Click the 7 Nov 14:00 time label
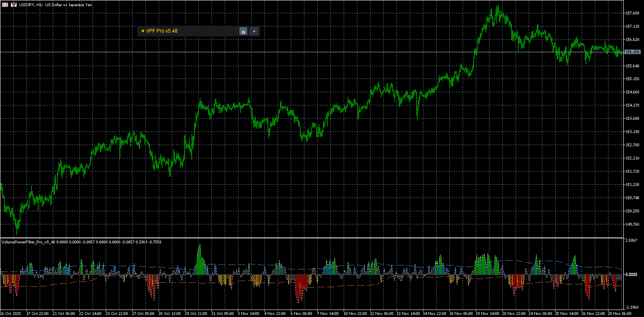Viewport: 644px width, 317px height. point(328,314)
